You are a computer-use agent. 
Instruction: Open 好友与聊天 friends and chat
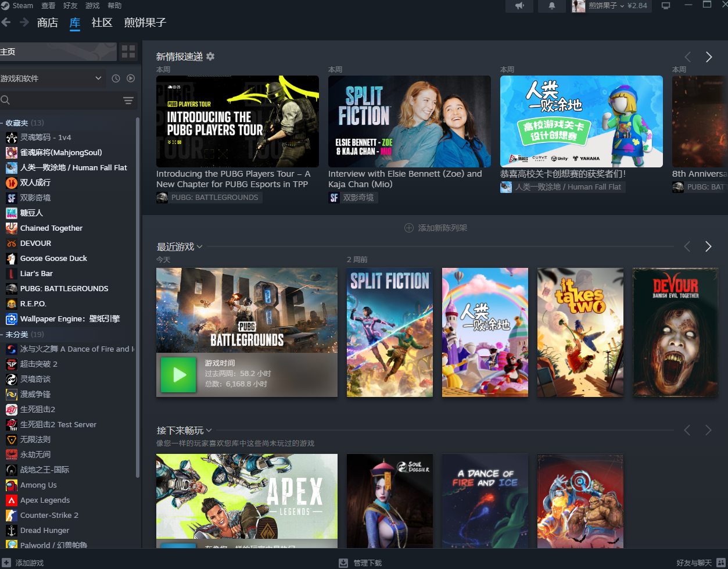[694, 563]
